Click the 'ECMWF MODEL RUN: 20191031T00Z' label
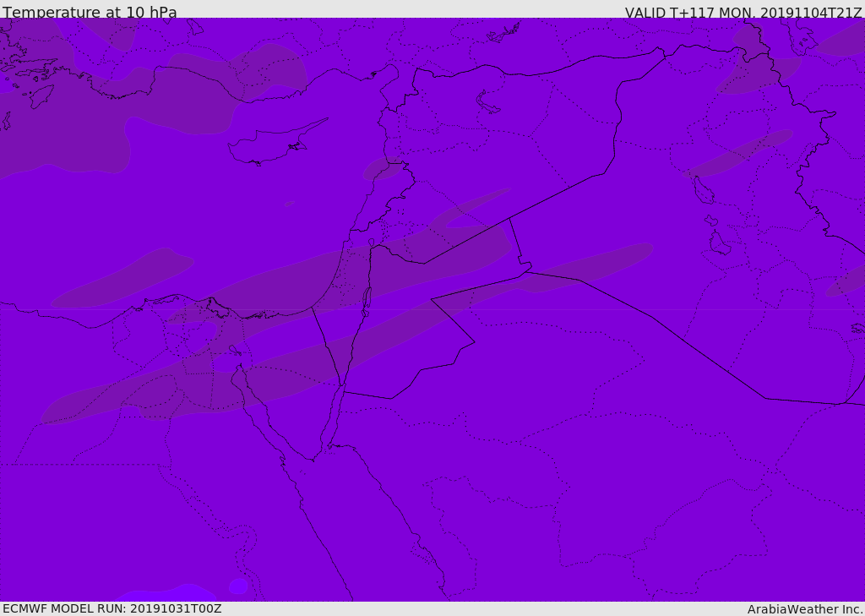865x616 pixels. click(112, 608)
